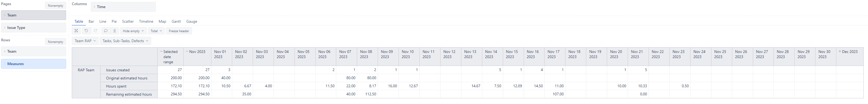Click the export download icon
Screen dimensions: 868x104
[x=115, y=31]
